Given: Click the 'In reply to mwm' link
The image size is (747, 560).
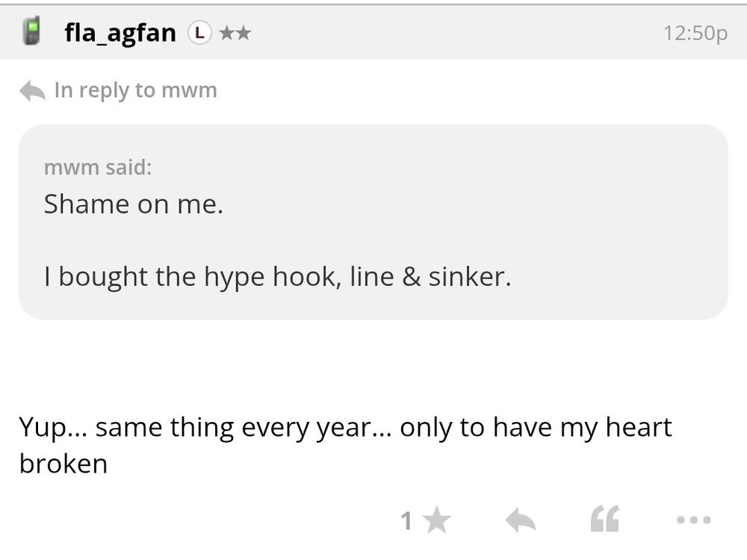Looking at the screenshot, I should point(134,90).
